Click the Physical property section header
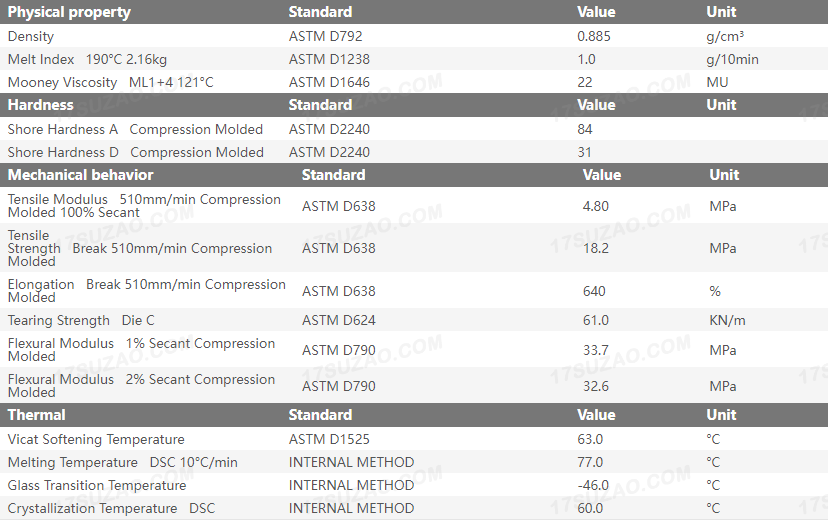This screenshot has height=520, width=828. [x=69, y=12]
